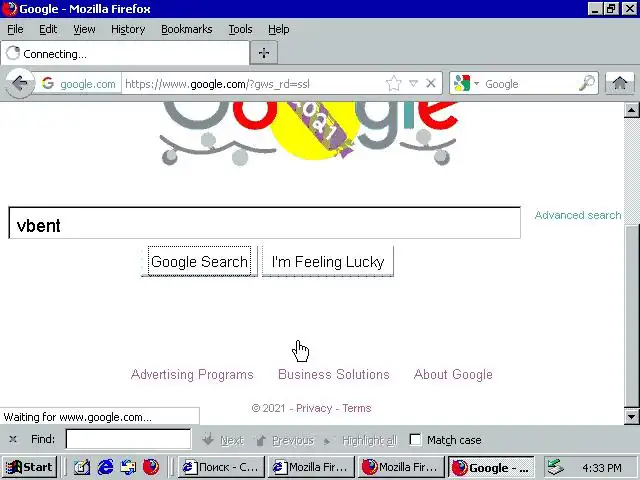Bookmark this page with the star icon
Viewport: 640px width, 480px height.
tap(393, 84)
